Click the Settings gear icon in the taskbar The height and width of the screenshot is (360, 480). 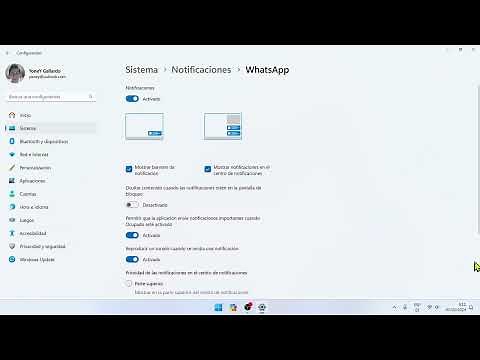[x=262, y=307]
